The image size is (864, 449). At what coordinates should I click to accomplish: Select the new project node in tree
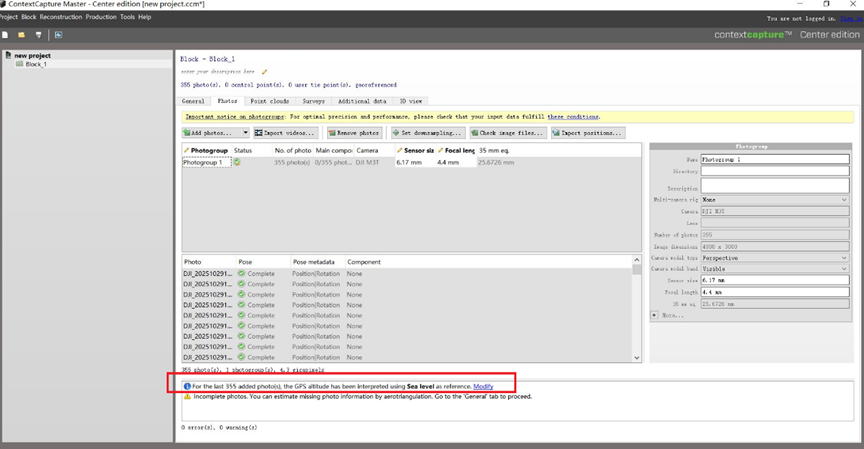33,56
